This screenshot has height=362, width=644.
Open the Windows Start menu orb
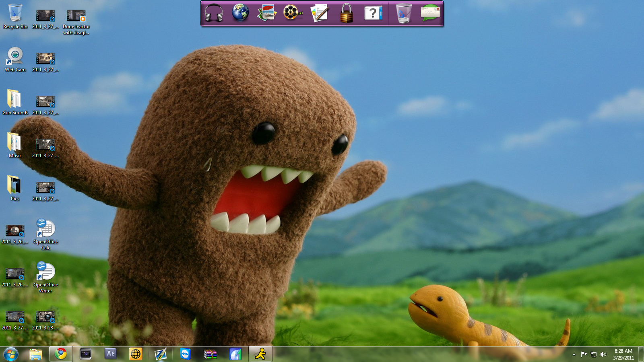click(11, 354)
